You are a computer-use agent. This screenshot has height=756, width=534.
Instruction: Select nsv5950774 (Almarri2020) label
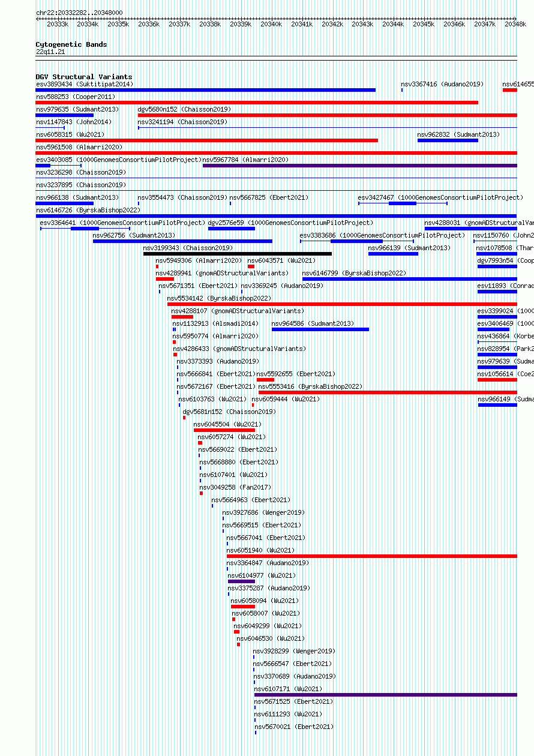tap(216, 337)
